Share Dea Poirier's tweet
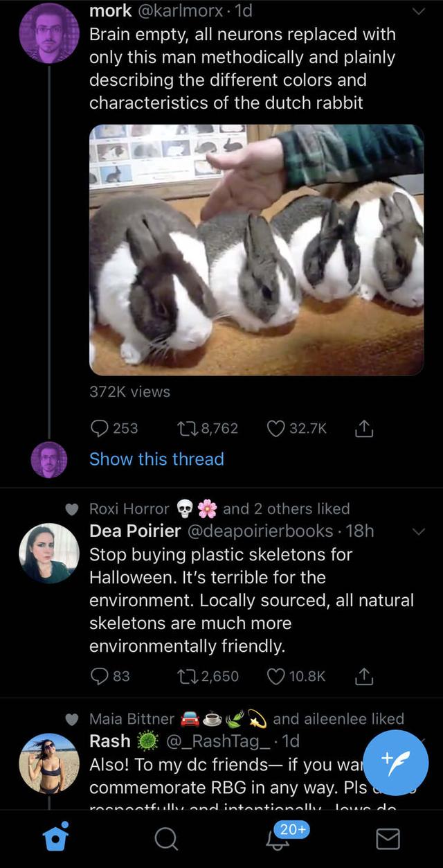The height and width of the screenshot is (868, 443). click(365, 676)
